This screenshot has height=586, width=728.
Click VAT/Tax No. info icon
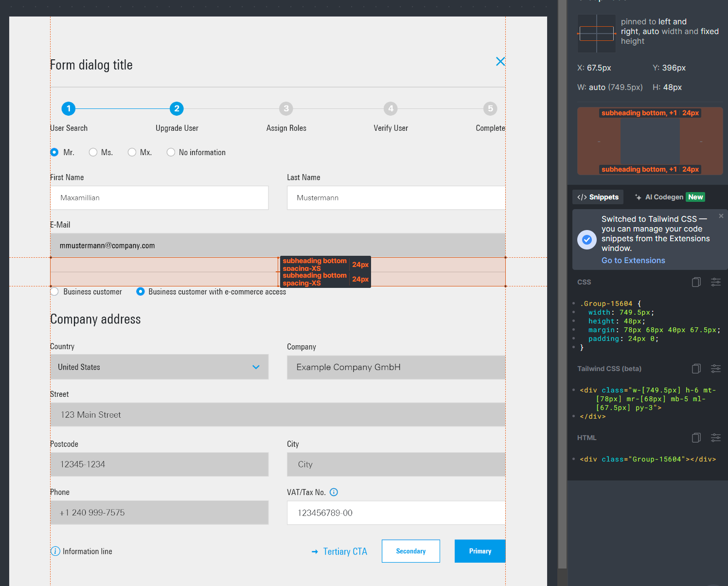point(334,492)
